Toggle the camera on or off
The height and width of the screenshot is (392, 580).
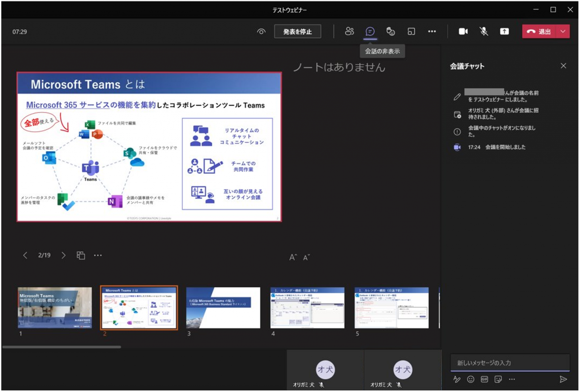[x=463, y=32]
